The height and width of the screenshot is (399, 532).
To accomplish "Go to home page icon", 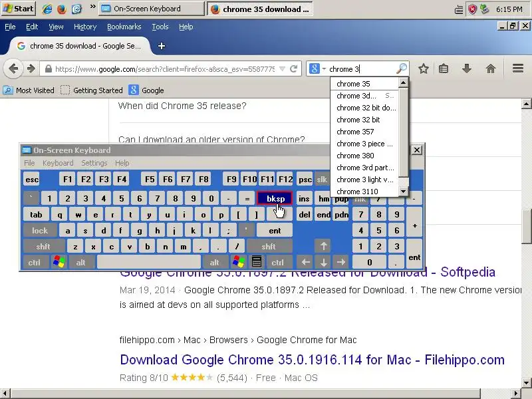I will tap(491, 69).
